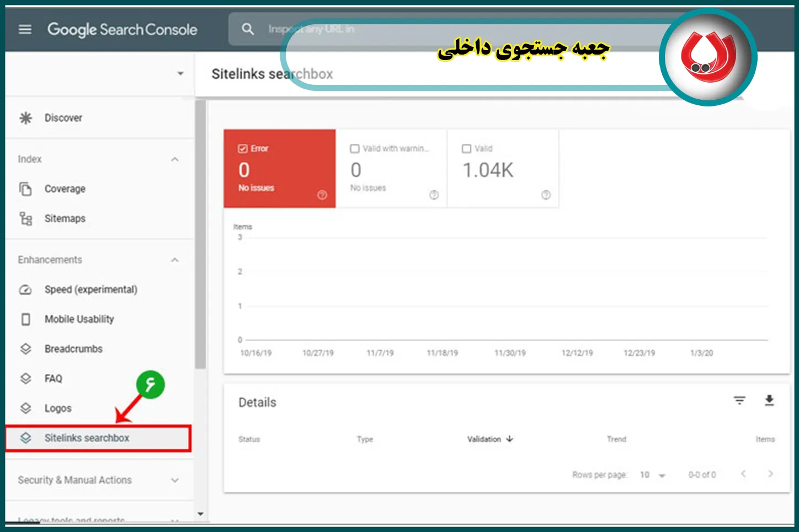Open help for the Error card
The height and width of the screenshot is (532, 799).
[x=322, y=195]
